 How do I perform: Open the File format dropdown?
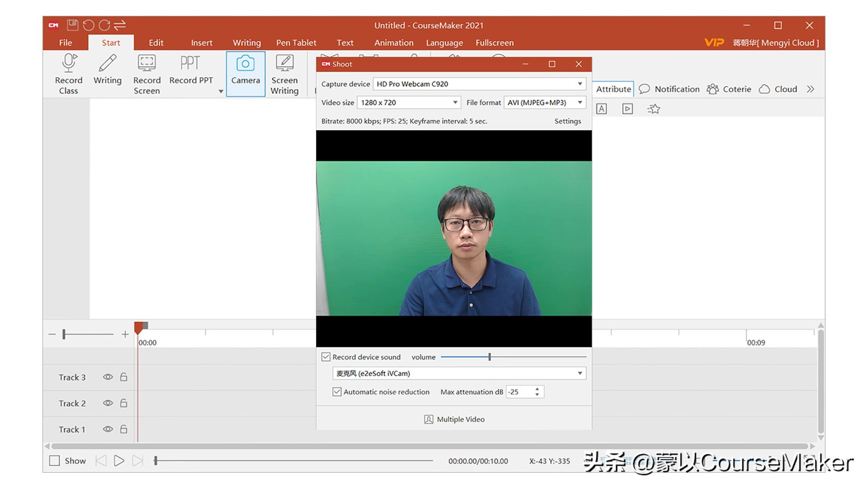click(580, 103)
